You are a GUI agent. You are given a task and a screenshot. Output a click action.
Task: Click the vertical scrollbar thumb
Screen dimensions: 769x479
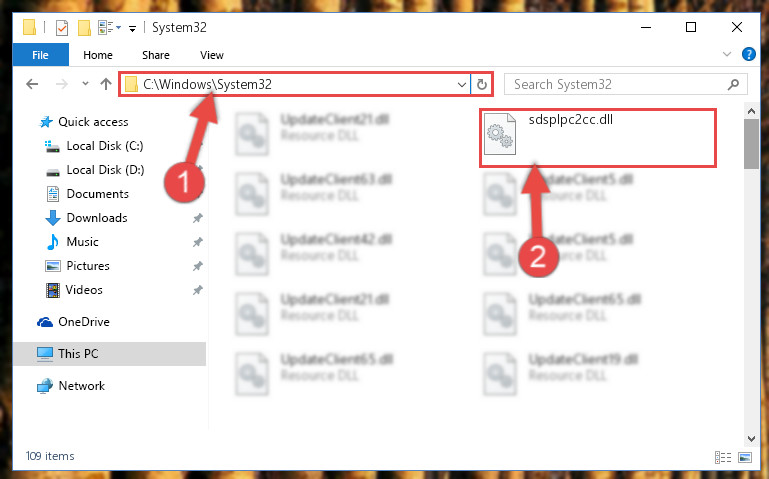click(x=751, y=144)
